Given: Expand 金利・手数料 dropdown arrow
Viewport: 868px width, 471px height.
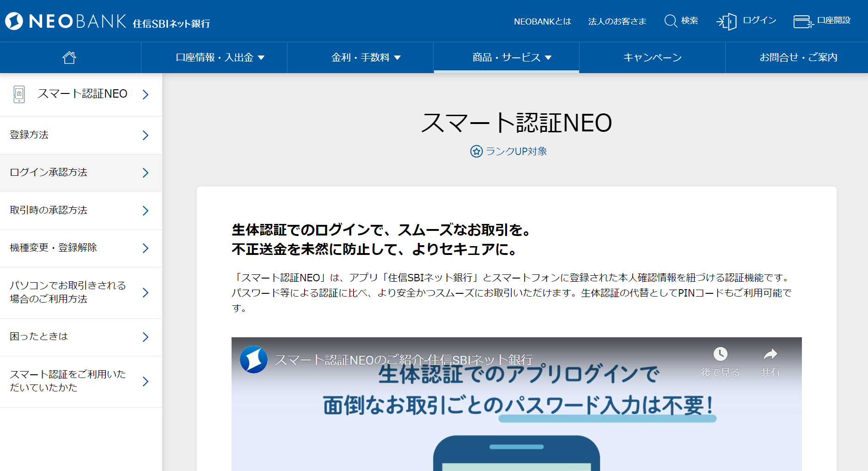Looking at the screenshot, I should [x=397, y=58].
